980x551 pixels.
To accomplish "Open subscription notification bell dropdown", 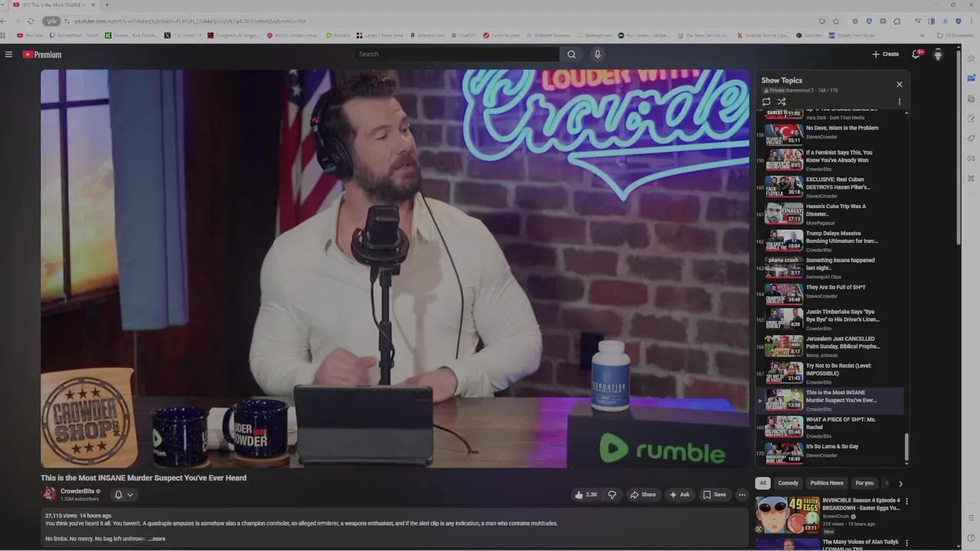I will [x=123, y=495].
